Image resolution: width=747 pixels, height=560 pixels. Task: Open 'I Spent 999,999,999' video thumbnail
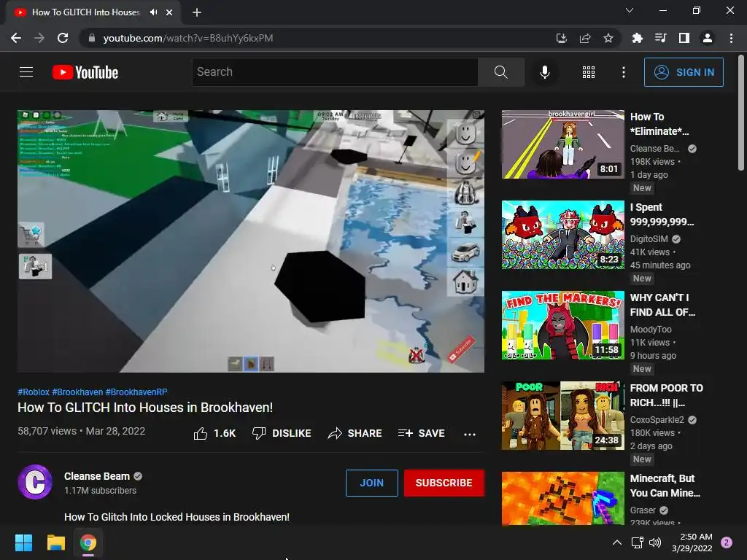(x=562, y=235)
